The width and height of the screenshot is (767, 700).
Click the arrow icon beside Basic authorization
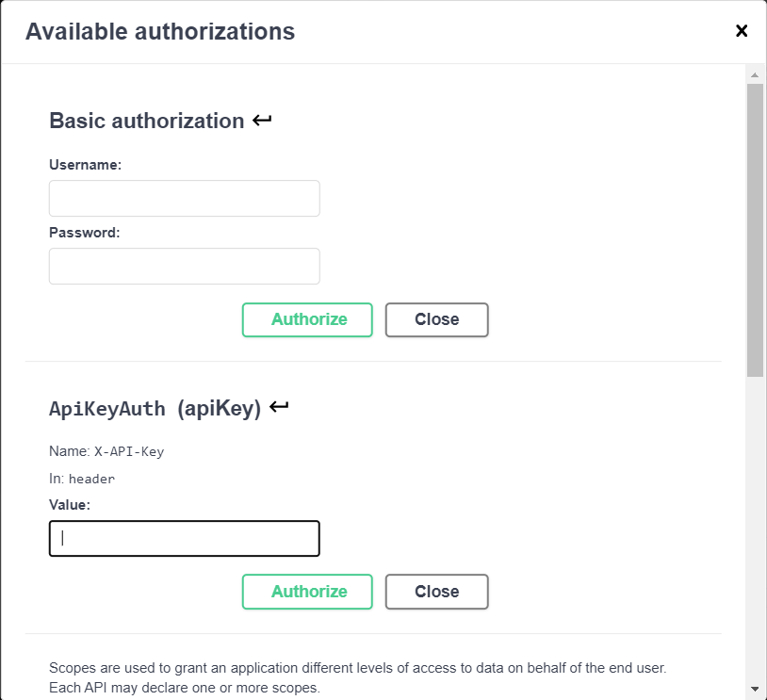[x=262, y=120]
